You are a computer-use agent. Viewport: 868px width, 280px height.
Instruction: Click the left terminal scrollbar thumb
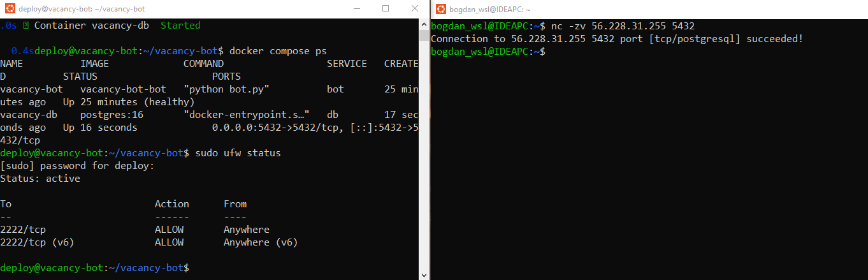[x=424, y=36]
